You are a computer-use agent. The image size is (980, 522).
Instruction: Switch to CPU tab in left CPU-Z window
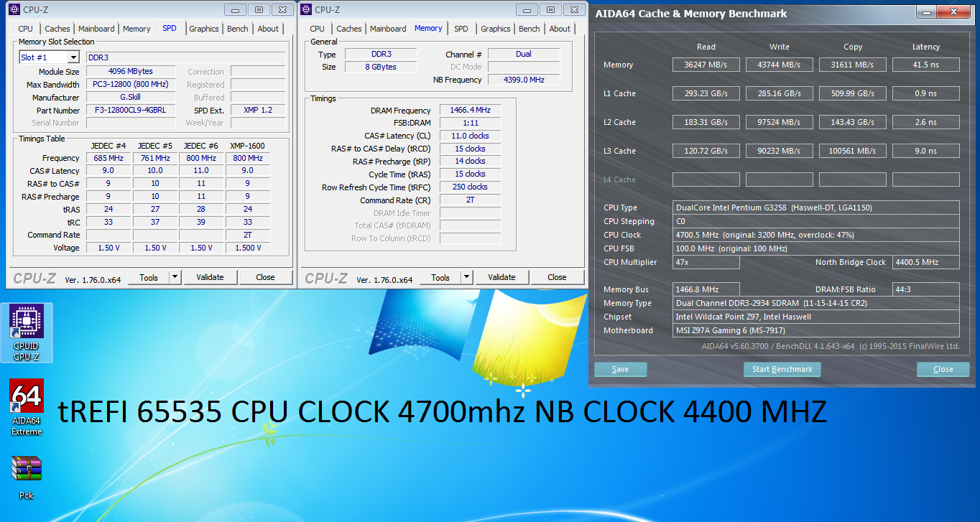click(x=26, y=29)
